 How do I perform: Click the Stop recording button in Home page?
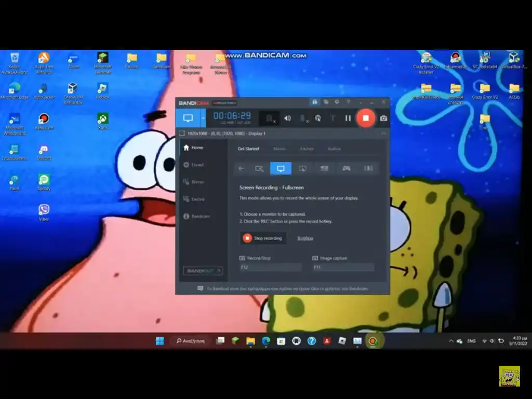(263, 238)
